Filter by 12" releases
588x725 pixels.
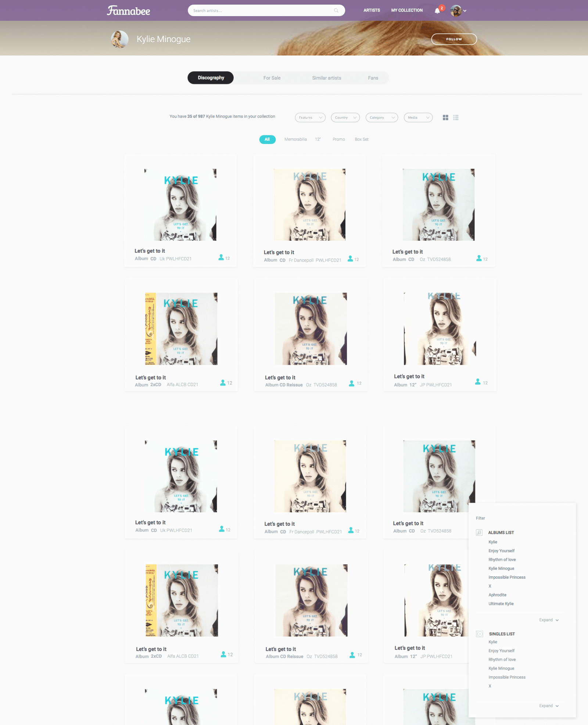pos(318,139)
